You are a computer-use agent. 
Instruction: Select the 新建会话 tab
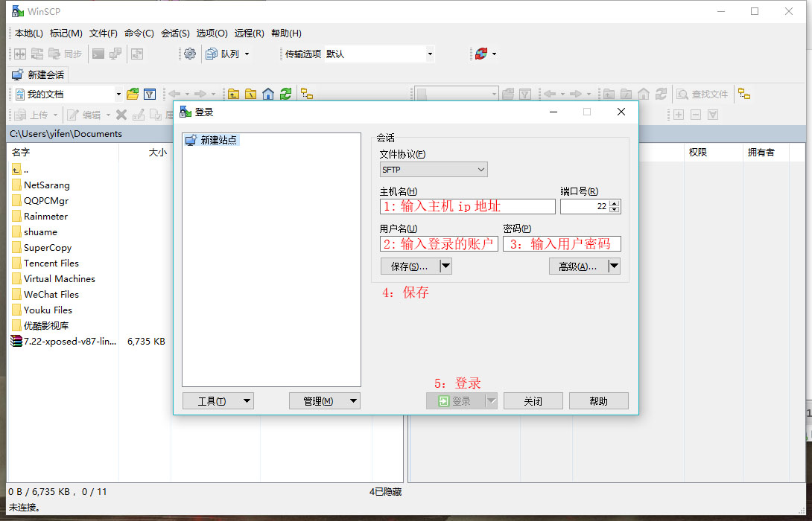(39, 74)
